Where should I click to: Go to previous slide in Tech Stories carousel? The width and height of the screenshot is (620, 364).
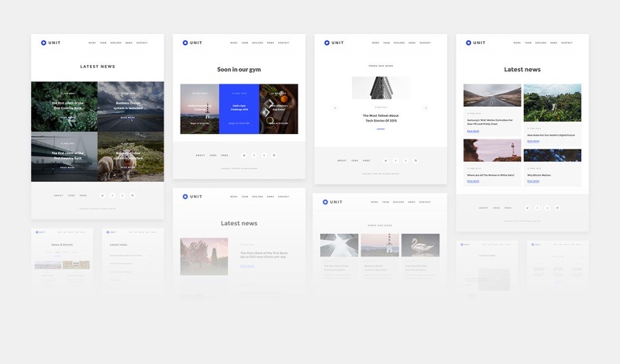(x=335, y=108)
